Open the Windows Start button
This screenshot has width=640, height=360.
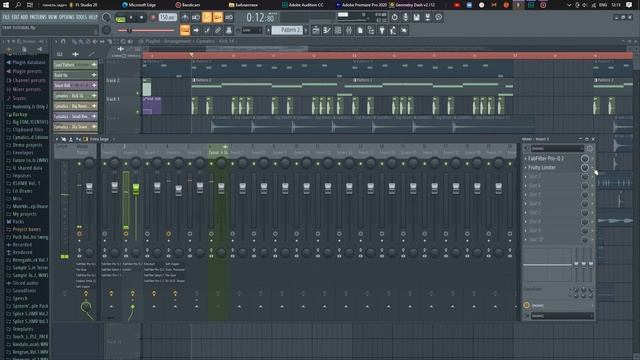tap(6, 5)
